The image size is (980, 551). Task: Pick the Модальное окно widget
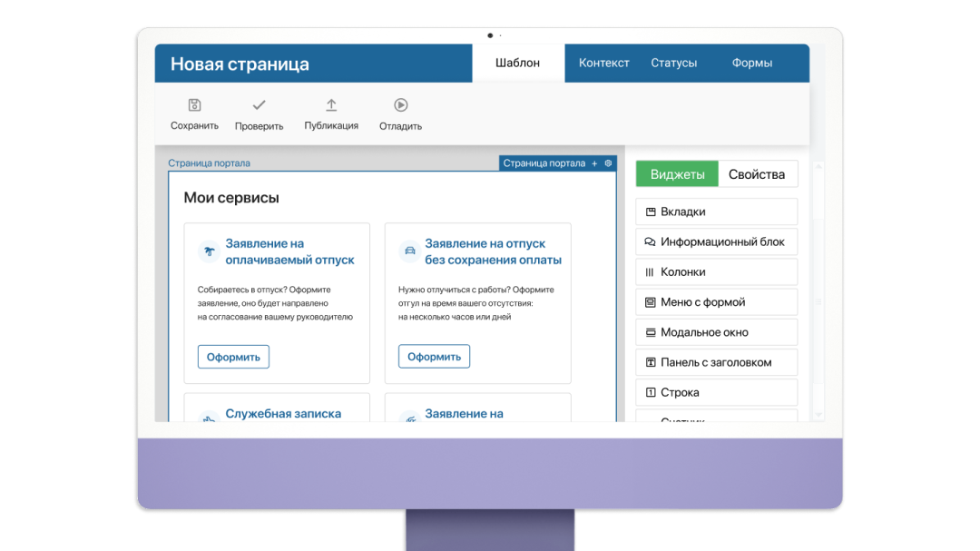[716, 332]
